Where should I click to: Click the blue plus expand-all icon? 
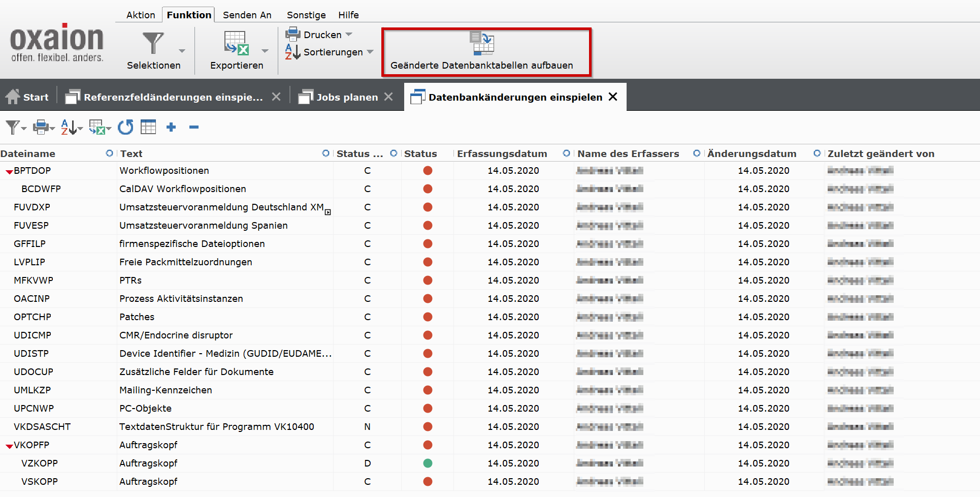[171, 127]
